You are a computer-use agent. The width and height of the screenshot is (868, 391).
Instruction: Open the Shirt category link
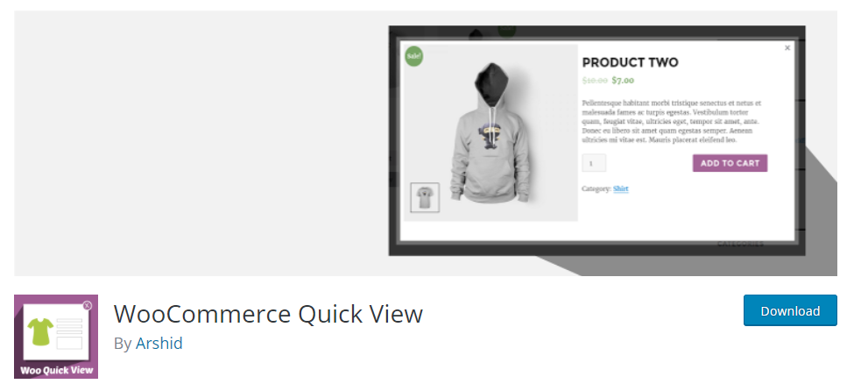pos(620,188)
